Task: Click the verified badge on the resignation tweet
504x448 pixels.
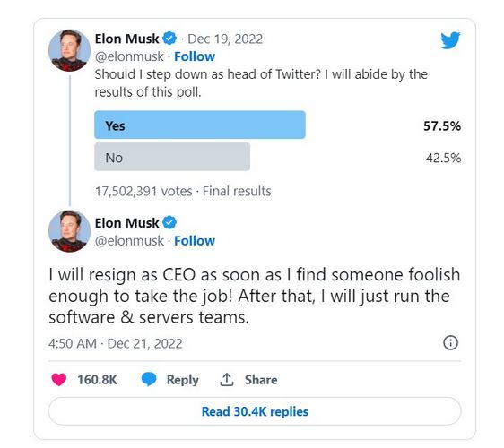Action: point(169,222)
